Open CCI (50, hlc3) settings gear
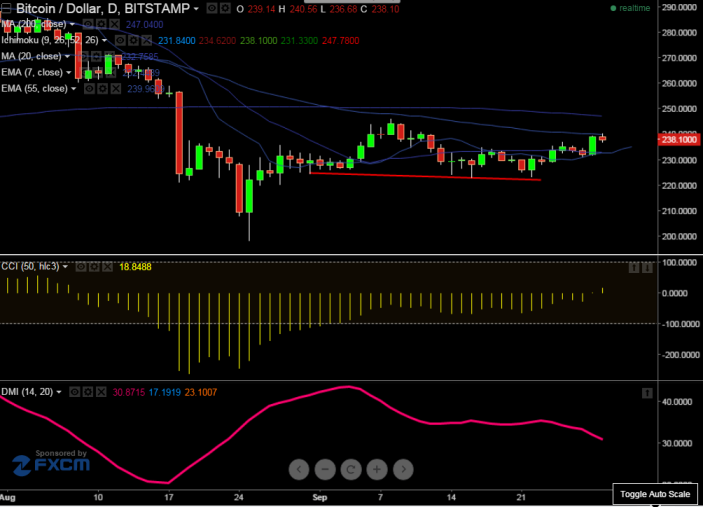 pyautogui.click(x=94, y=267)
